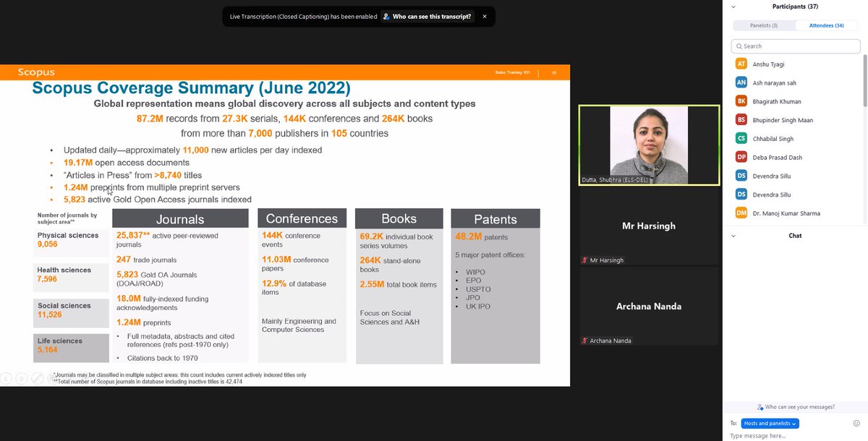Click the 'Chat' panel title
868x441 pixels.
click(x=795, y=236)
